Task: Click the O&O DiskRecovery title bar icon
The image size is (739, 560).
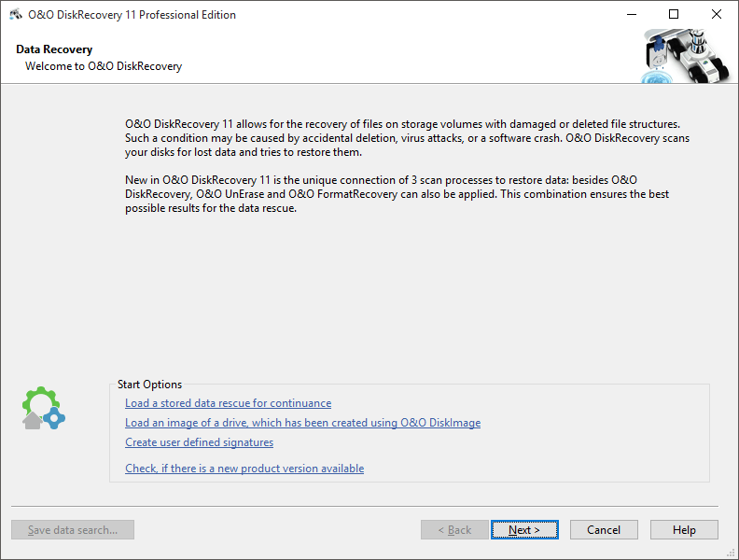Action: click(15, 15)
